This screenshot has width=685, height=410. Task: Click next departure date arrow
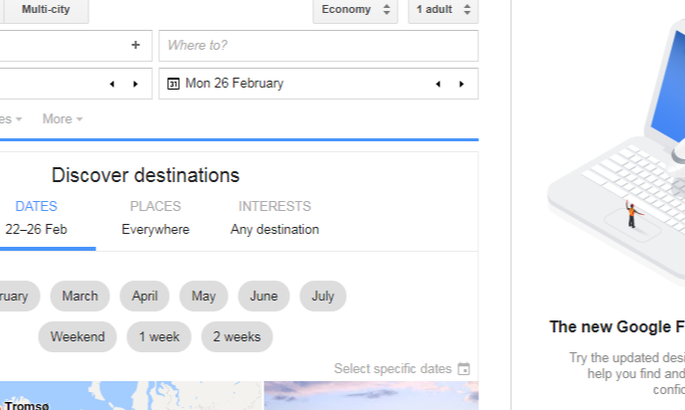click(x=135, y=84)
